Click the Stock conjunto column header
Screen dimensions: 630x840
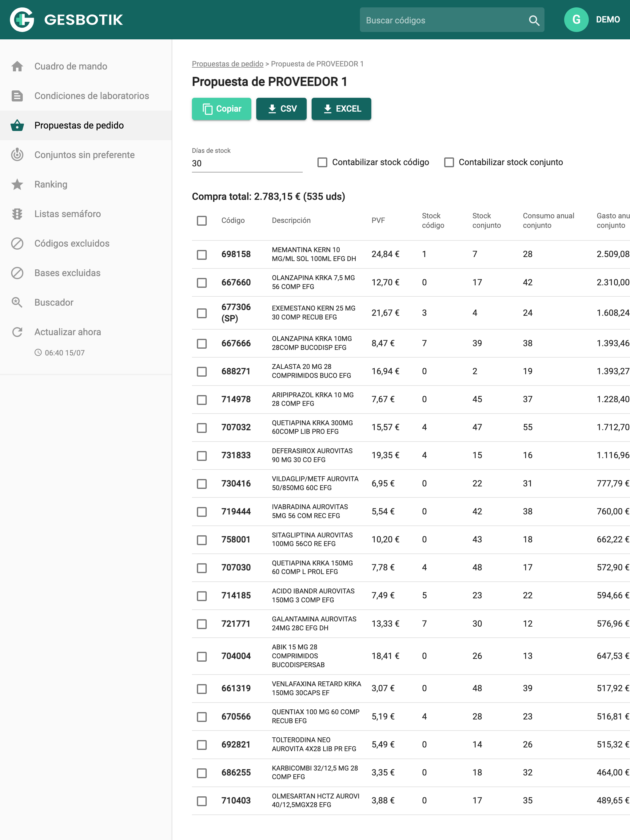pos(486,221)
